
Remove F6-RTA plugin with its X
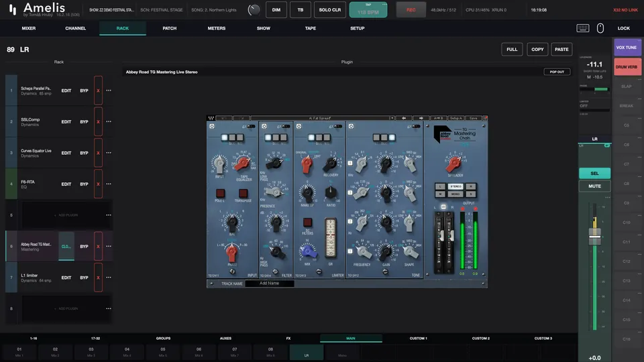pyautogui.click(x=98, y=184)
